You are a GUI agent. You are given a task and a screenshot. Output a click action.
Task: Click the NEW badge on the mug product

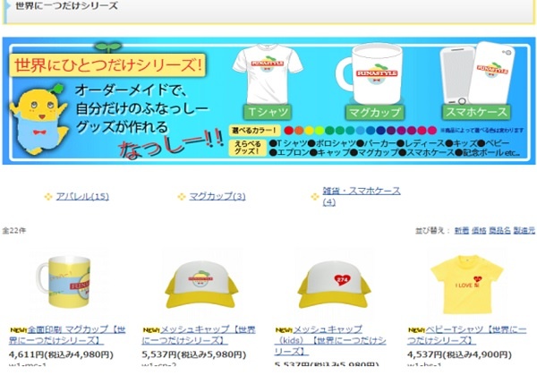(18, 330)
